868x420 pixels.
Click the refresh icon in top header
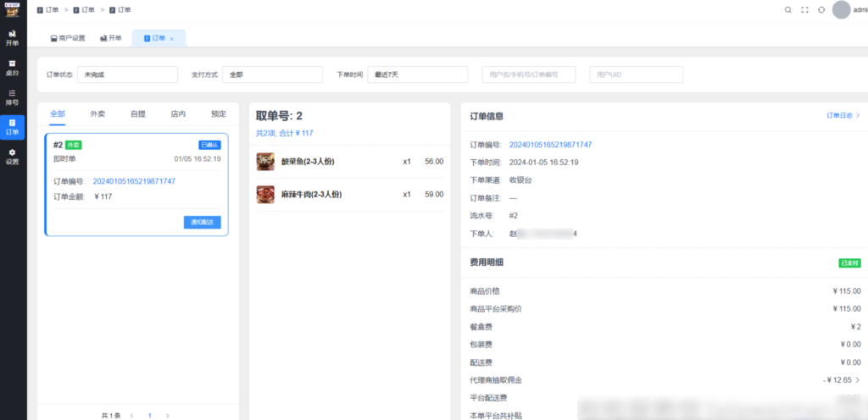(x=821, y=10)
